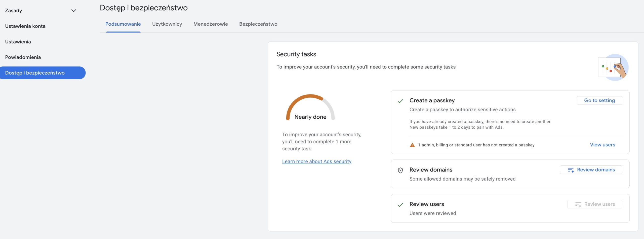
Task: Click 'New passkeys take 1 to 2 days' note
Action: pyautogui.click(x=456, y=127)
